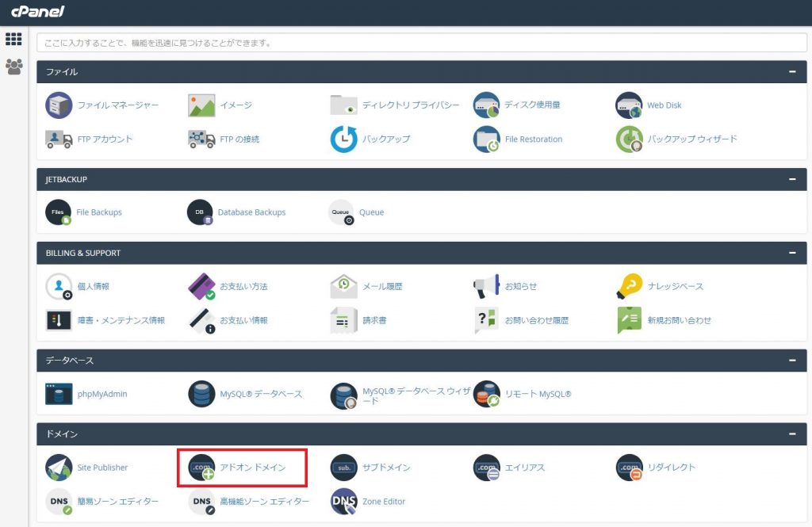The height and width of the screenshot is (527, 812).
Task: Open the ファイル マネージャー link
Action: point(118,105)
